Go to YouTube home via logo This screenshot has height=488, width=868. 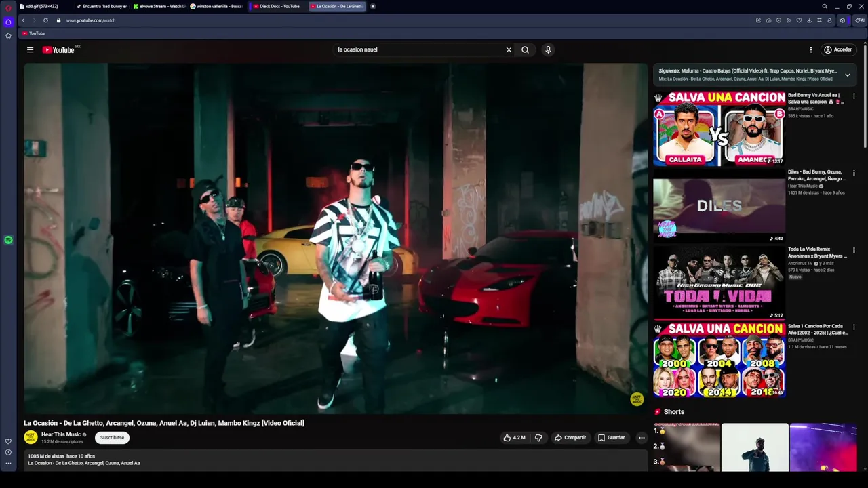point(58,49)
